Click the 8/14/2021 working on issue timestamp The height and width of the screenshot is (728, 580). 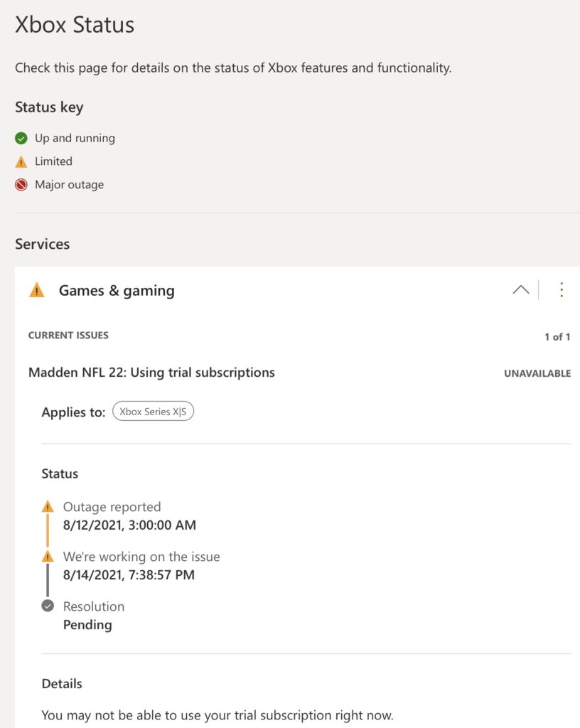(129, 575)
